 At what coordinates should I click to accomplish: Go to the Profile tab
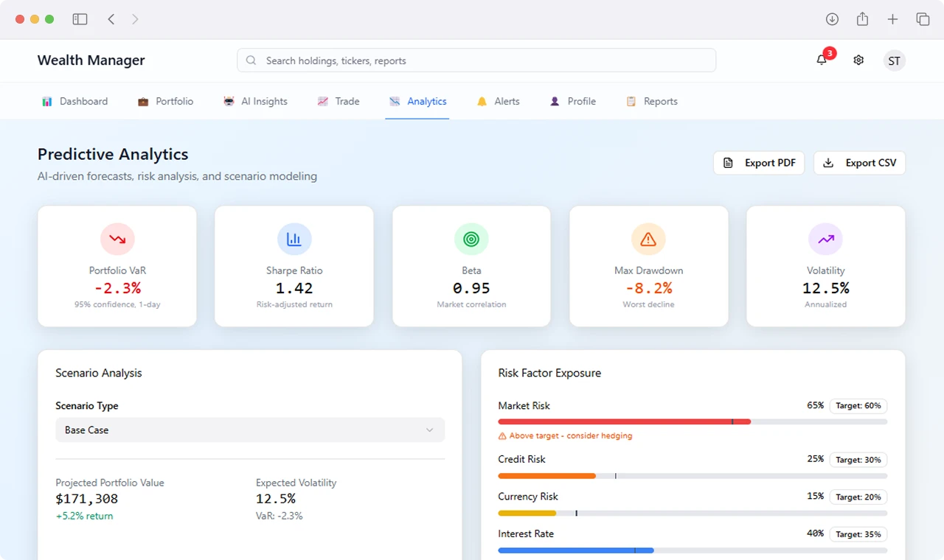[573, 101]
